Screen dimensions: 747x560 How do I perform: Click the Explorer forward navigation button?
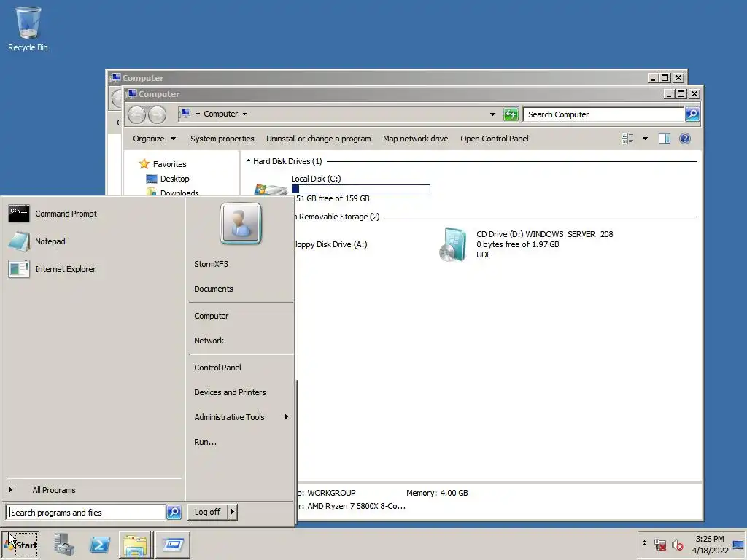pos(157,114)
